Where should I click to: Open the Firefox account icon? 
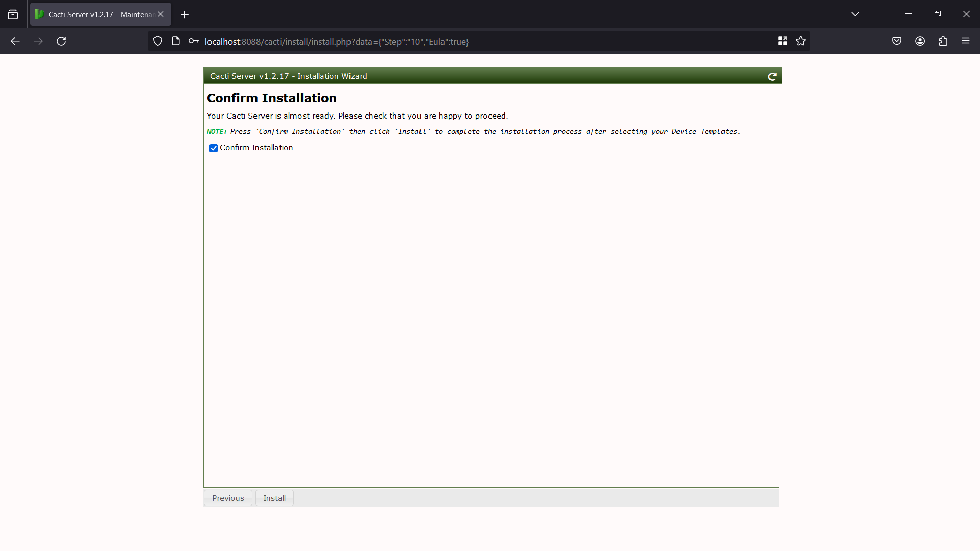[x=920, y=41]
